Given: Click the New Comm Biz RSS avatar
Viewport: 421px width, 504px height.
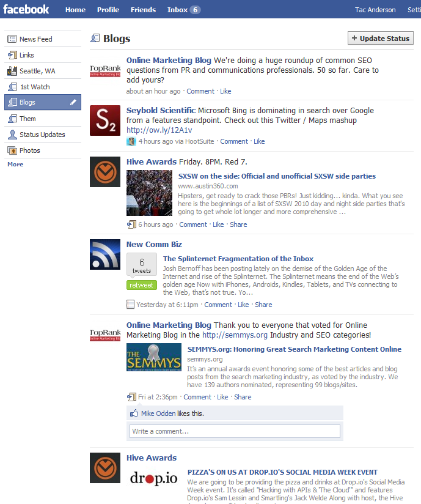Looking at the screenshot, I should [x=105, y=254].
